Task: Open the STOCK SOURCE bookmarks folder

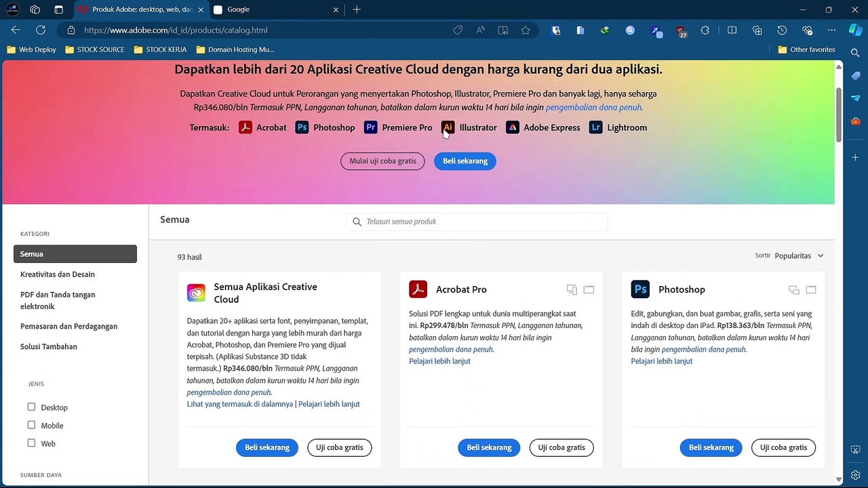Action: point(95,49)
